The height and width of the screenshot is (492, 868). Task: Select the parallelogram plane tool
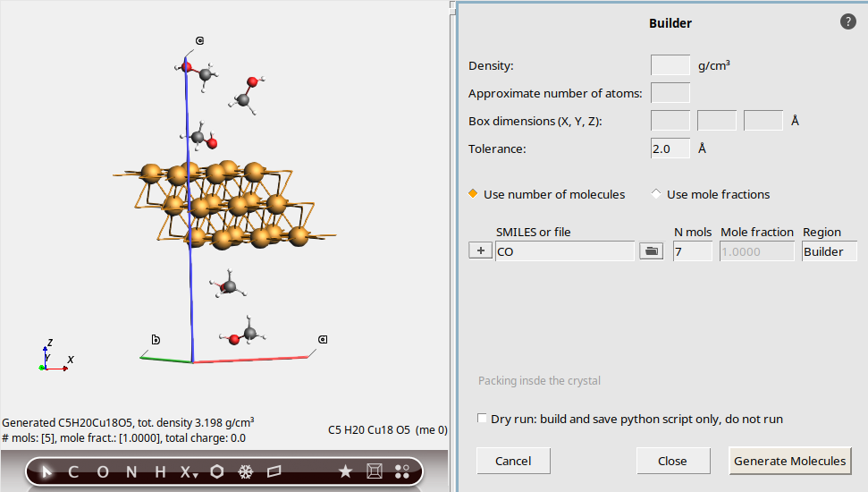274,472
